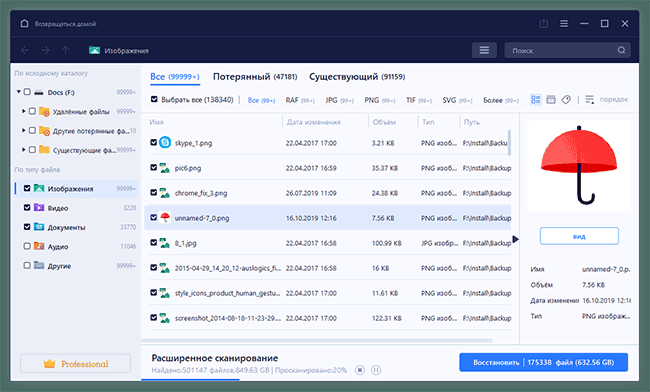This screenshot has height=392, width=650.
Task: Click the Поиск search field
Action: [568, 50]
